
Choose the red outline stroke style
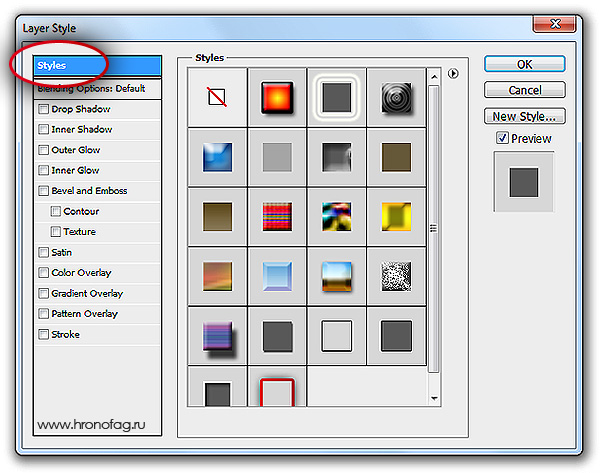click(x=277, y=390)
